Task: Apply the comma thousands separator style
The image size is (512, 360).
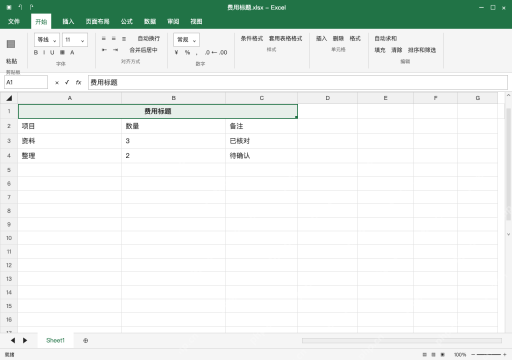Action: tap(197, 53)
